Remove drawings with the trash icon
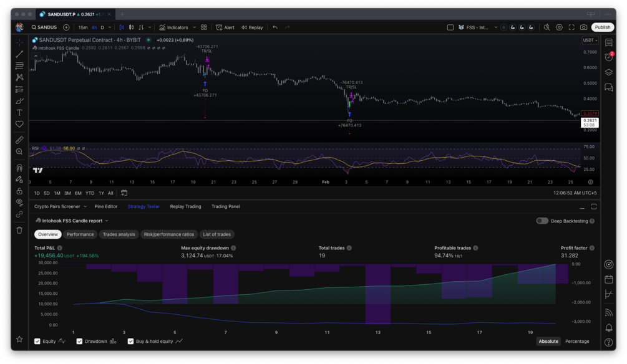The width and height of the screenshot is (627, 364). [19, 230]
